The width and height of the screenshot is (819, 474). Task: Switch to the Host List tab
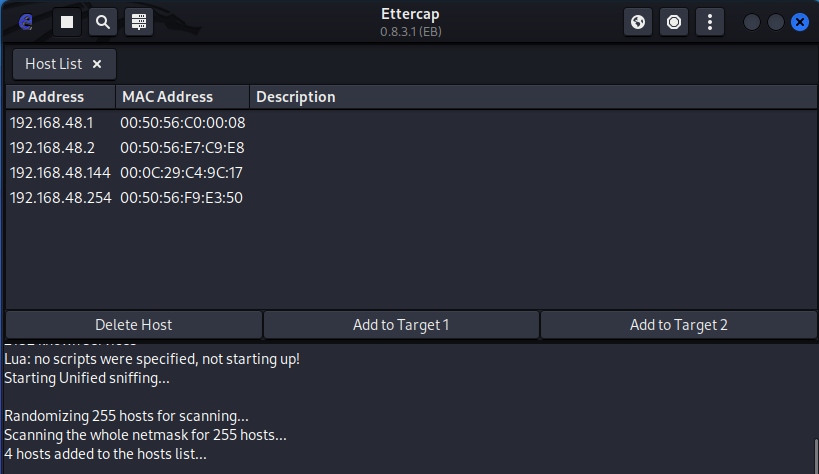[x=53, y=64]
